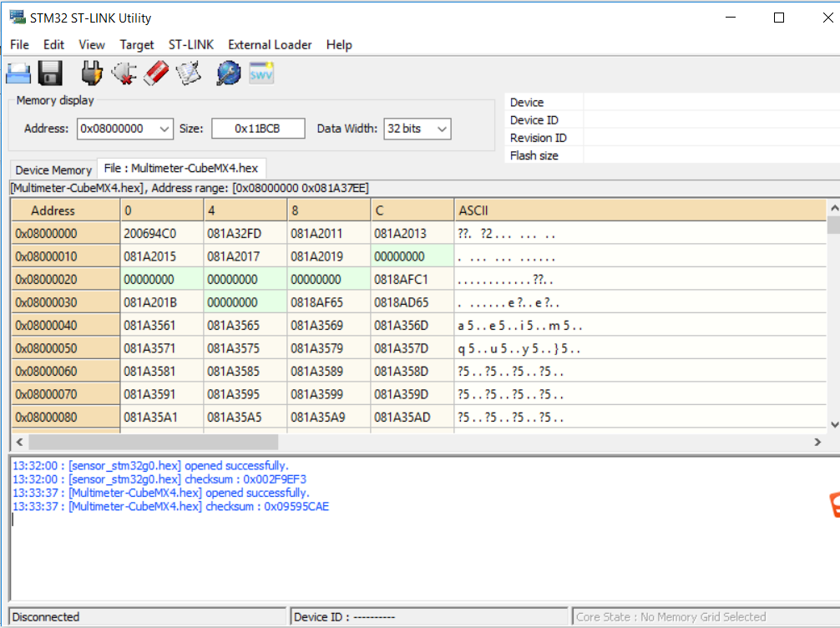The height and width of the screenshot is (628, 840).
Task: Click the horizontal scrollbar thumb
Action: click(x=153, y=442)
